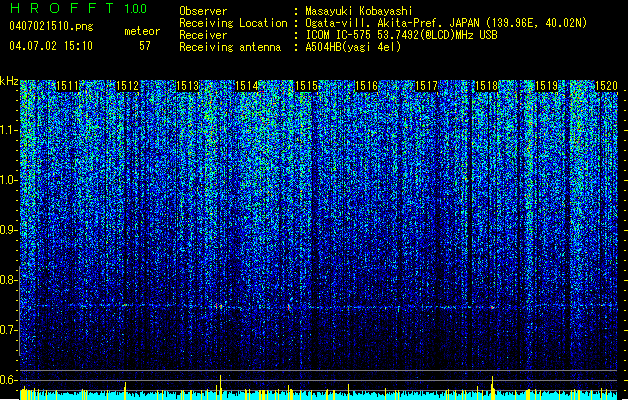Click the 0.9 frequency axis label
629x400 pixels.
(x=9, y=230)
